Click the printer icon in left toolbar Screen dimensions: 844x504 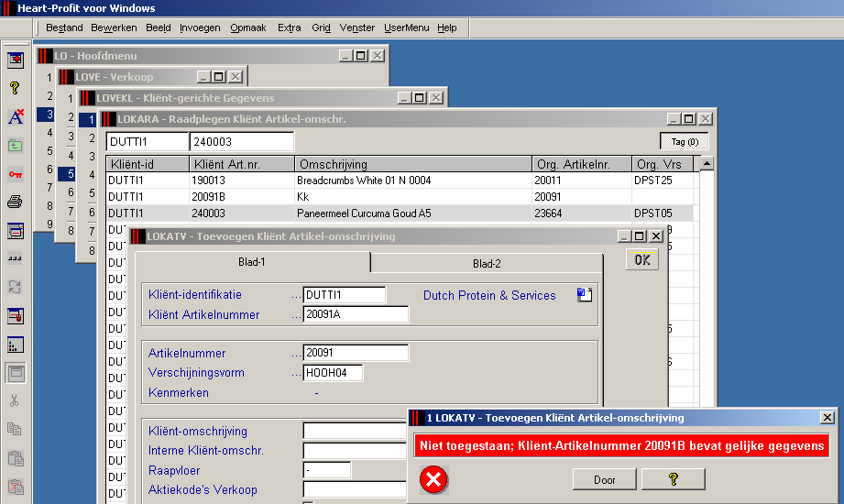15,202
